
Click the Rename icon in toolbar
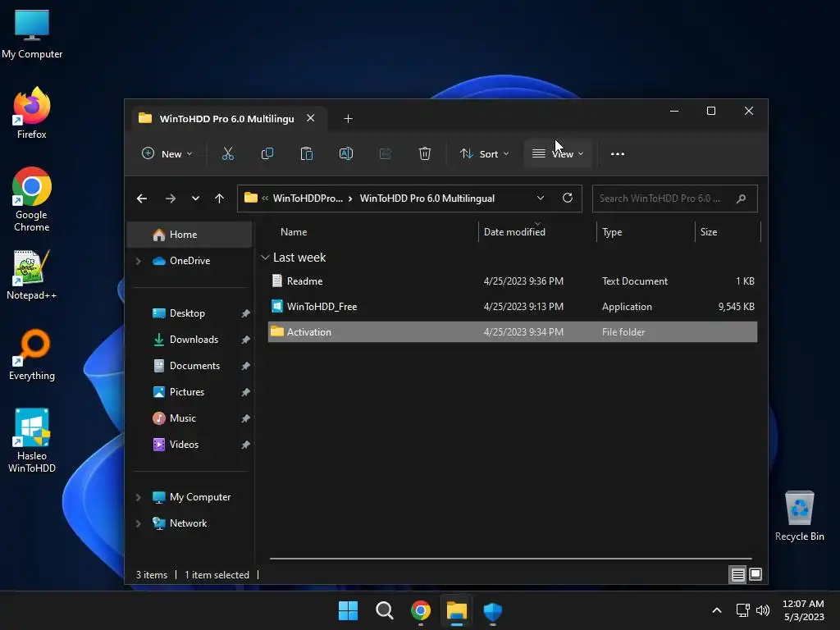(x=346, y=153)
